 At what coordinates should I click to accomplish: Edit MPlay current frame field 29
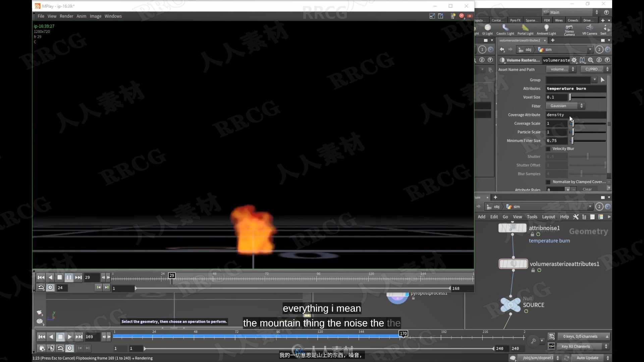pyautogui.click(x=92, y=278)
